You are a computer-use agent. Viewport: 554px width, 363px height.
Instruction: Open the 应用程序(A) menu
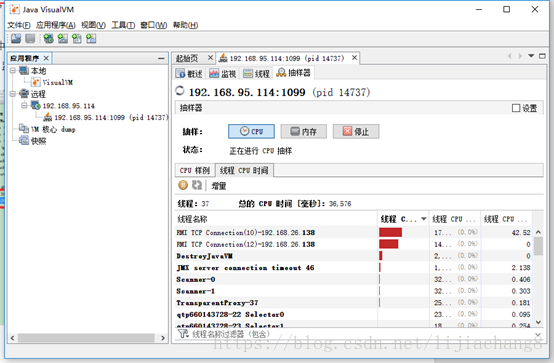[x=55, y=25]
